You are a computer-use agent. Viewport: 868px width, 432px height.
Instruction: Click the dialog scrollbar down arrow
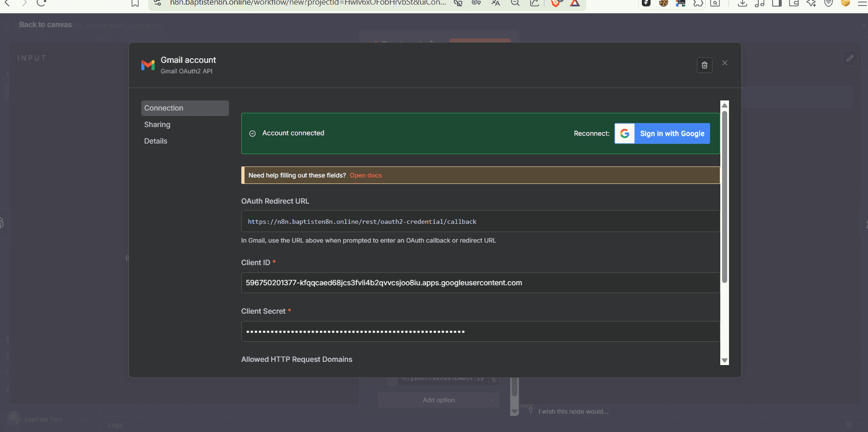725,360
